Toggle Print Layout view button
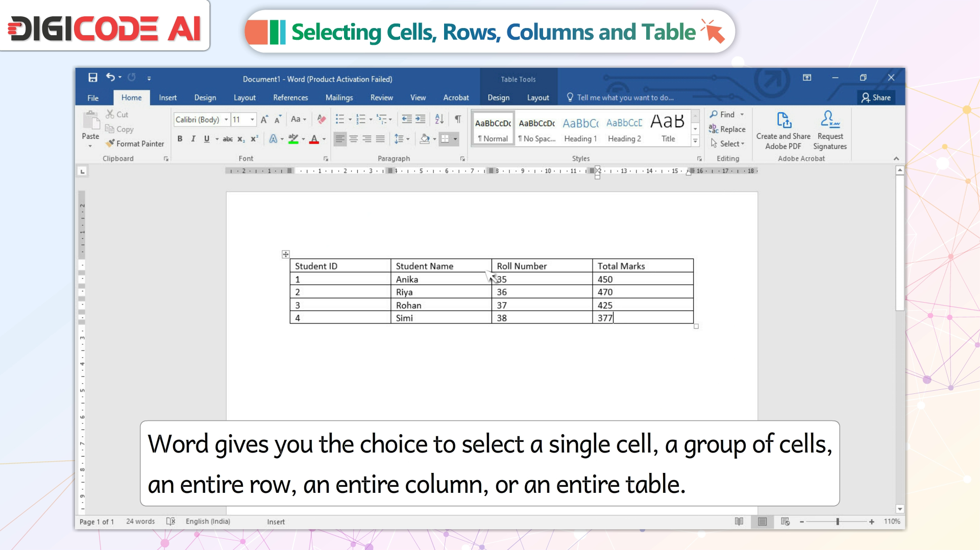Viewport: 980px width, 550px height. [762, 521]
